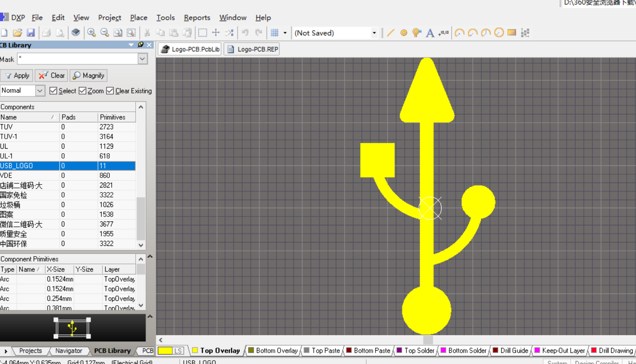Open the grid icon dropdown arrow
This screenshot has width=636, height=364.
click(285, 33)
